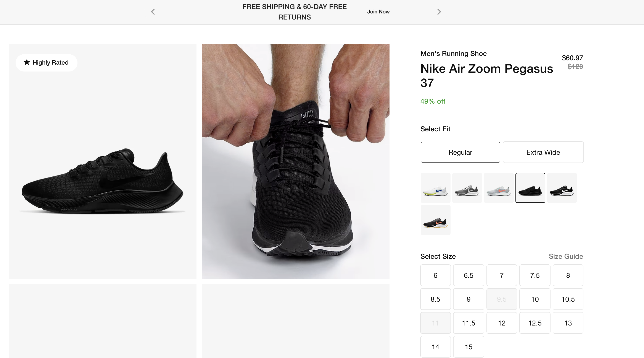The height and width of the screenshot is (358, 644).
Task: Click the previous promo banner arrow
Action: (153, 12)
